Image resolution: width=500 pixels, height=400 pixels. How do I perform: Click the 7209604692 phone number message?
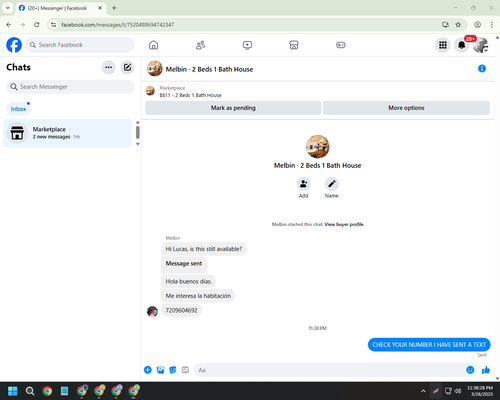[x=181, y=310]
